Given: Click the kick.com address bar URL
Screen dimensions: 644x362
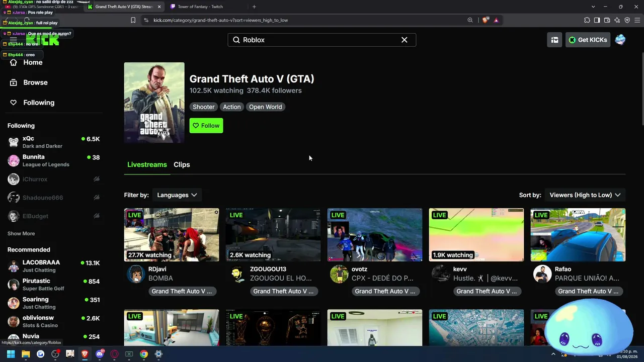Looking at the screenshot, I should tap(221, 20).
